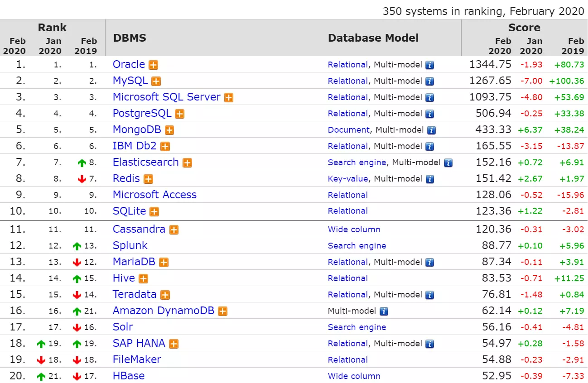The height and width of the screenshot is (383, 588).
Task: Click the plus icon next to Hive
Action: tap(144, 279)
